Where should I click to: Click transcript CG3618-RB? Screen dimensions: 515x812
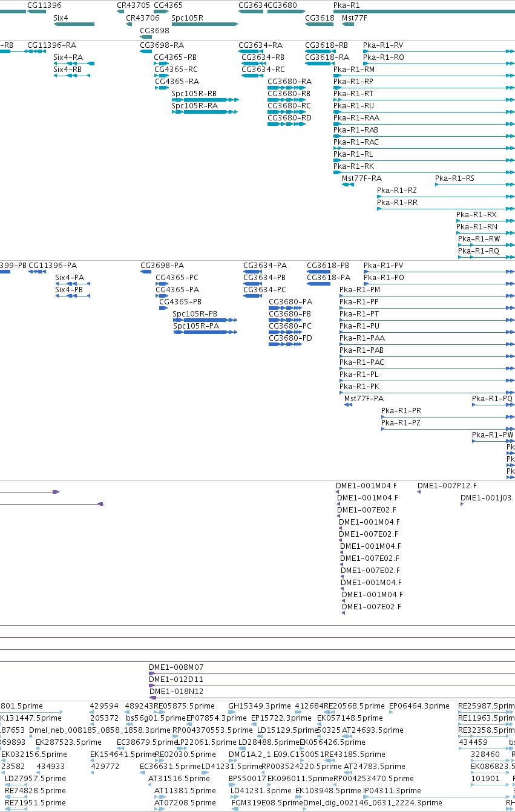(x=326, y=45)
